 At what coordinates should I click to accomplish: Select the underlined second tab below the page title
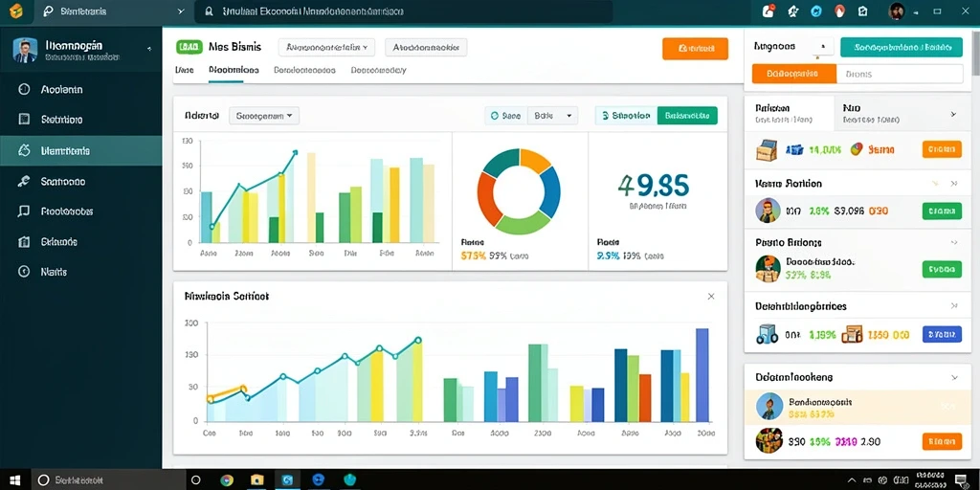[x=234, y=71]
